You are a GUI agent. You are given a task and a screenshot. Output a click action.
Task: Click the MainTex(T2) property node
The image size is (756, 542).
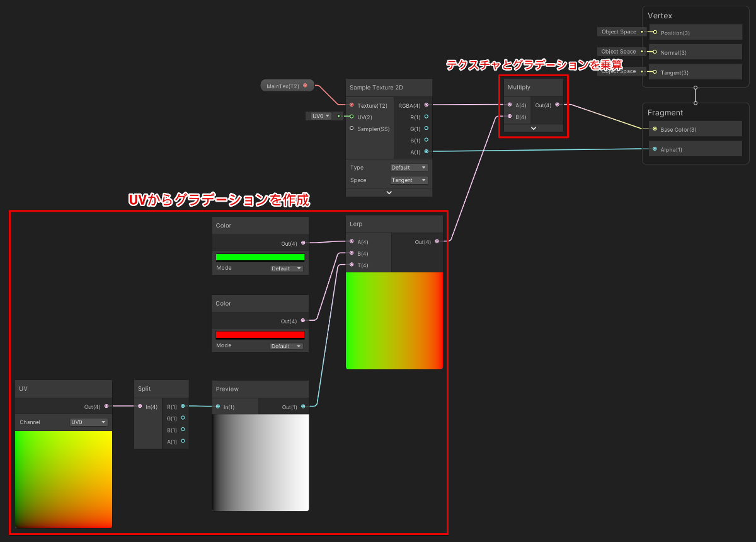tap(287, 84)
